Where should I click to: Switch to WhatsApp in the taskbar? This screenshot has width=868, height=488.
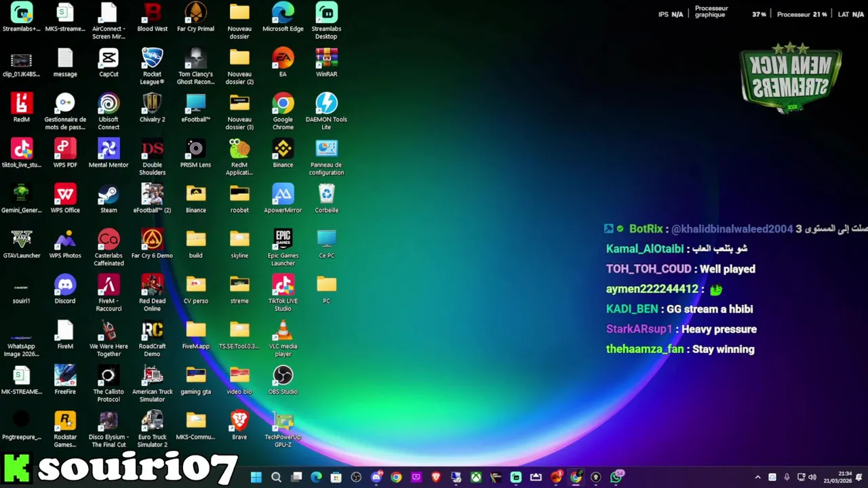[616, 477]
